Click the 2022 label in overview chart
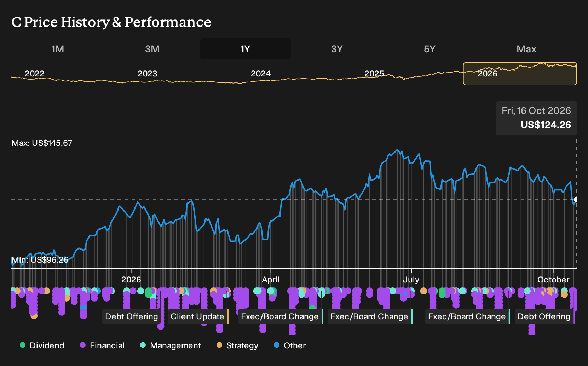588x366 pixels. pos(35,74)
